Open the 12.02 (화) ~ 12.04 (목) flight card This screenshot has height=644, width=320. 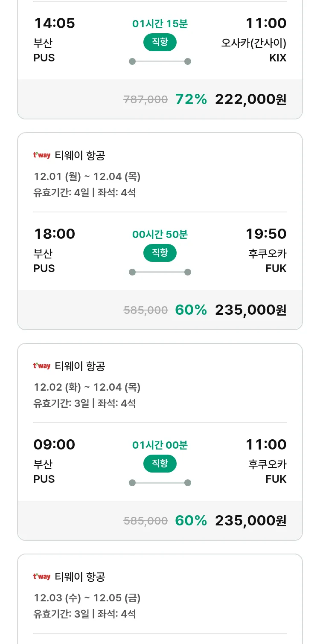87,387
